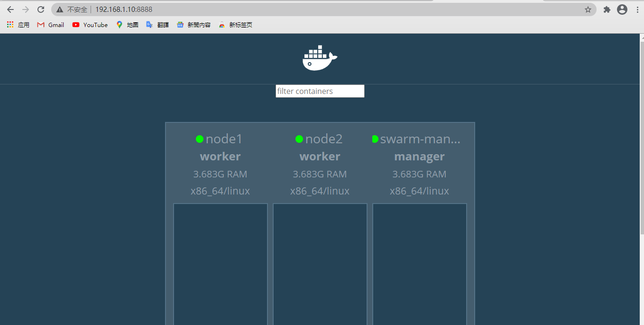Click the scrollbar up arrow
Viewport: 644px width, 325px height.
click(x=642, y=37)
